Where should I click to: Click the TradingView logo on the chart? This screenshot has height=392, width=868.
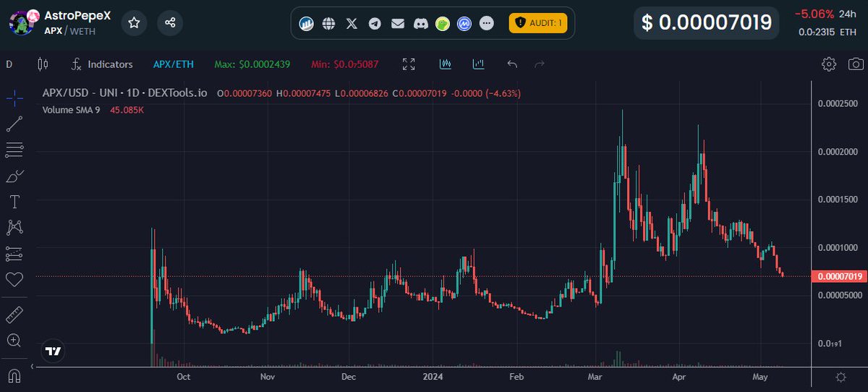(x=53, y=351)
